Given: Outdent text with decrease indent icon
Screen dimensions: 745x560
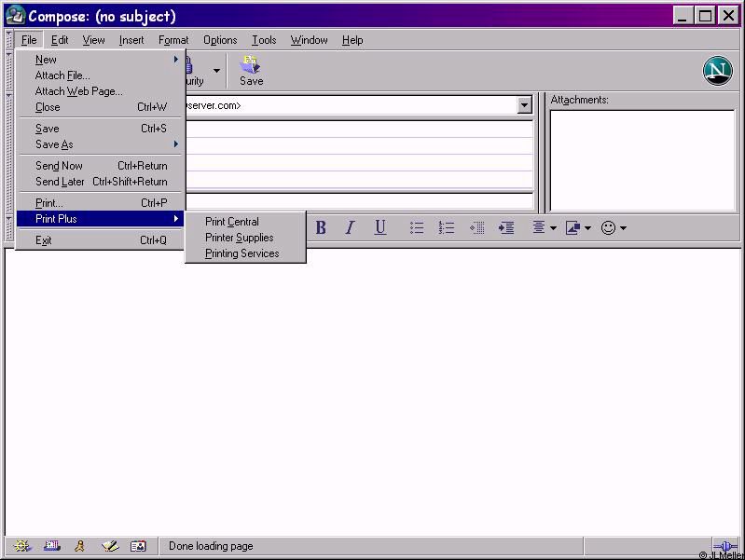Looking at the screenshot, I should (x=476, y=228).
